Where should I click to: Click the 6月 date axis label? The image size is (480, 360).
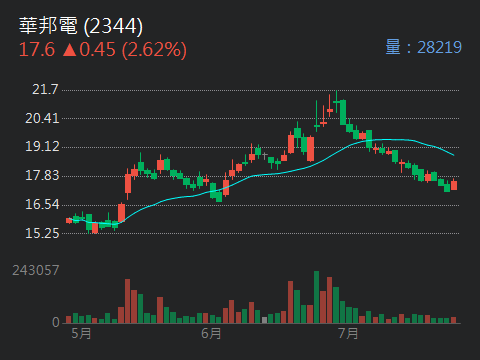[x=211, y=333]
